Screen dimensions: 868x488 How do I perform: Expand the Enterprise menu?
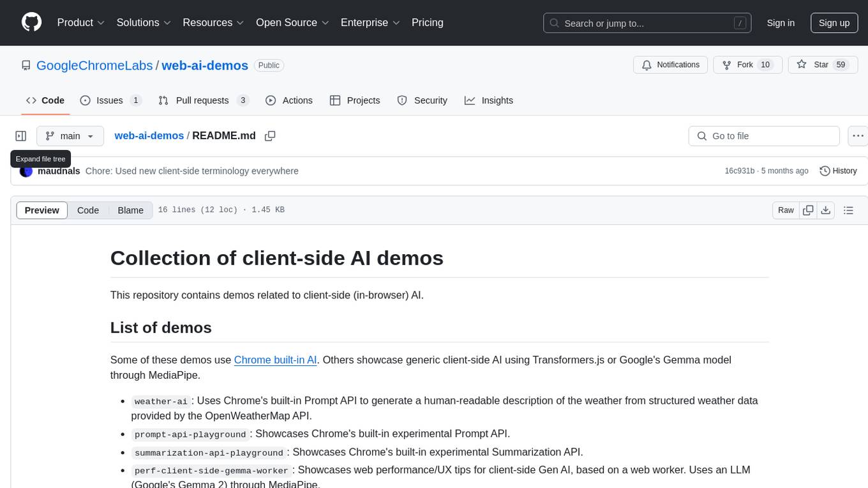point(370,22)
